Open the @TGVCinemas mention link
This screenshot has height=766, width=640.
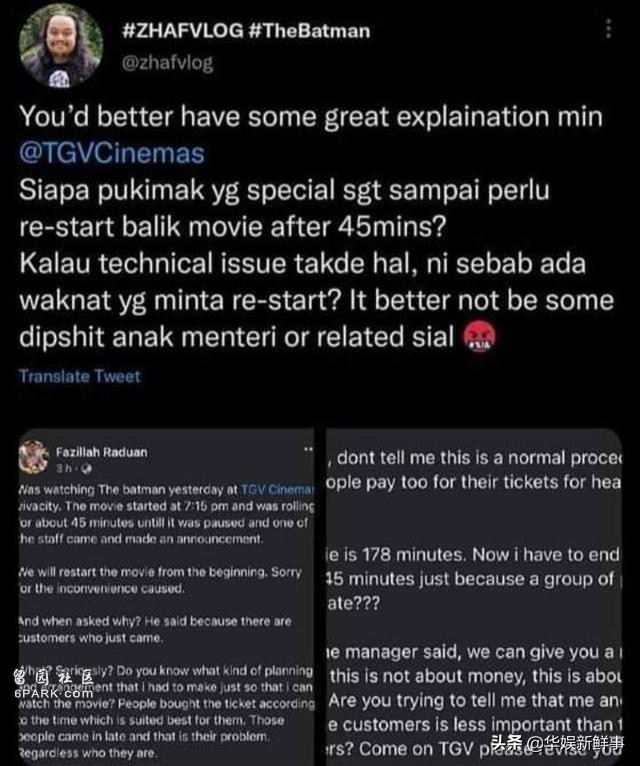coord(111,153)
